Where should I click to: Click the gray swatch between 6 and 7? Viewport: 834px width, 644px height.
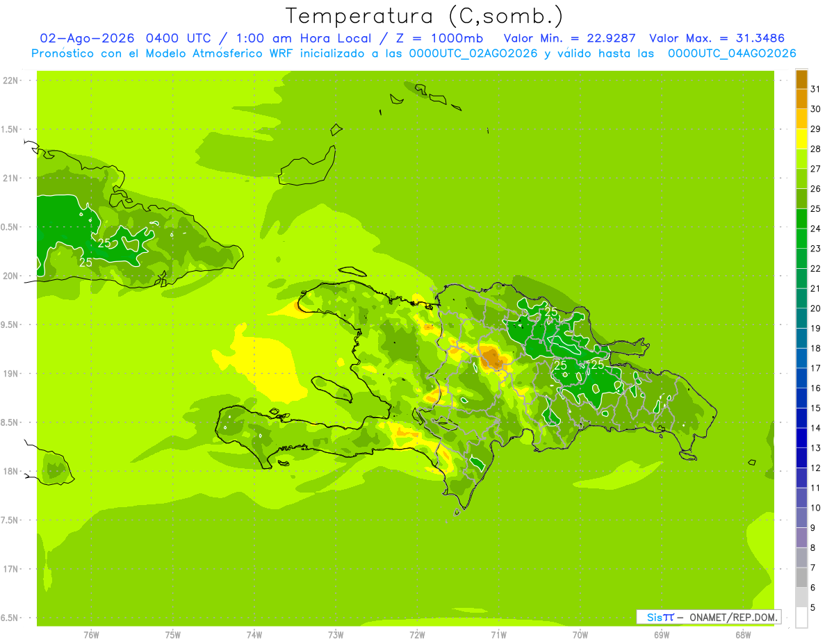pos(801,577)
